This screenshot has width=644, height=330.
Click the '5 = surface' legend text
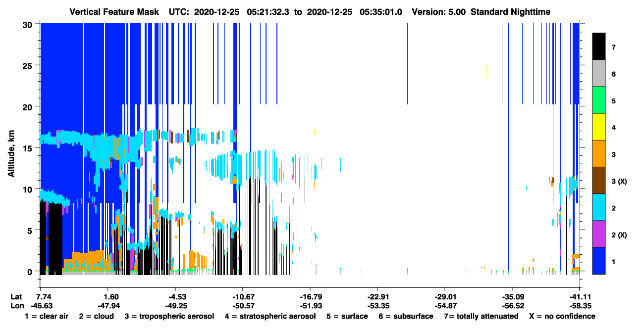347,316
